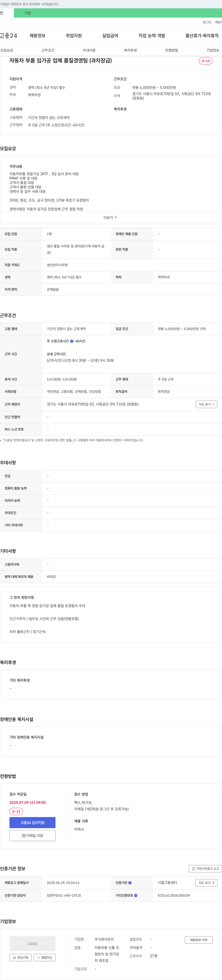Viewport: 222px width, 980px height.
Task: Click the help icon next to 구인인증번호
Action: tap(136, 895)
